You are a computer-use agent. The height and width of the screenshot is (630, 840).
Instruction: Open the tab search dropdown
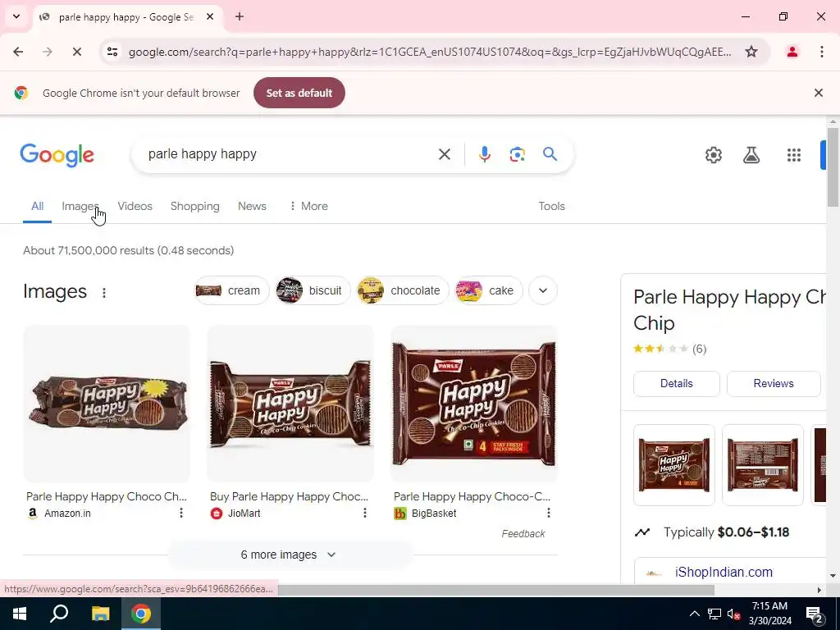[x=16, y=16]
